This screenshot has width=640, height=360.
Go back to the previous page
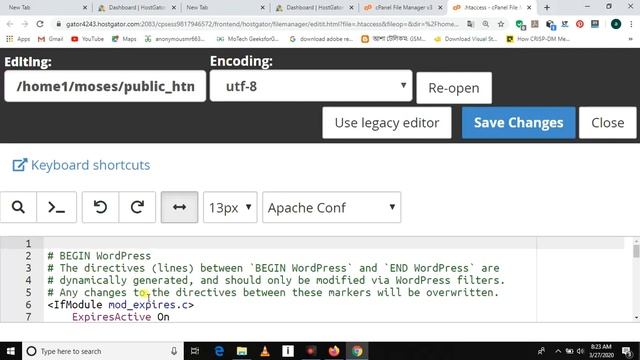(10, 24)
